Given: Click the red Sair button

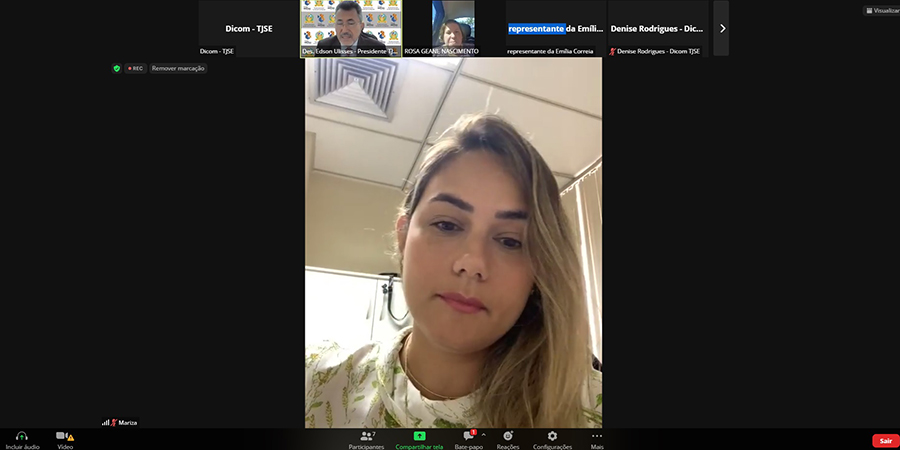Looking at the screenshot, I should 885,441.
